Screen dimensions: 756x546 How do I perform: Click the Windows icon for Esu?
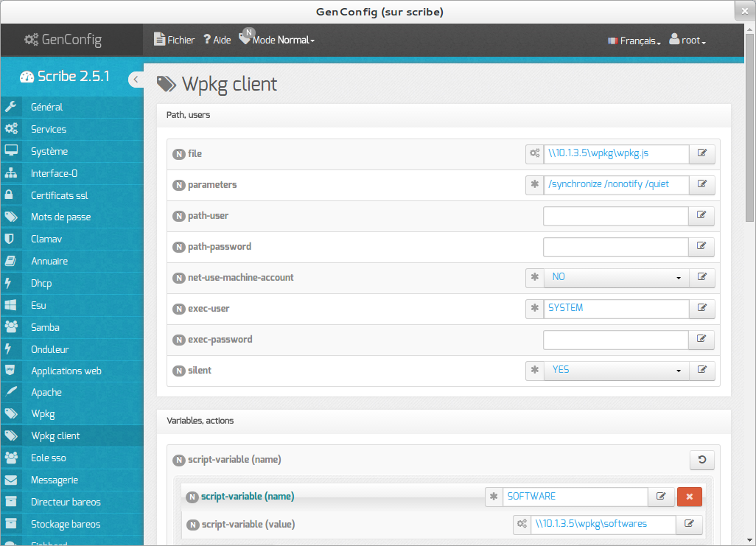[10, 305]
